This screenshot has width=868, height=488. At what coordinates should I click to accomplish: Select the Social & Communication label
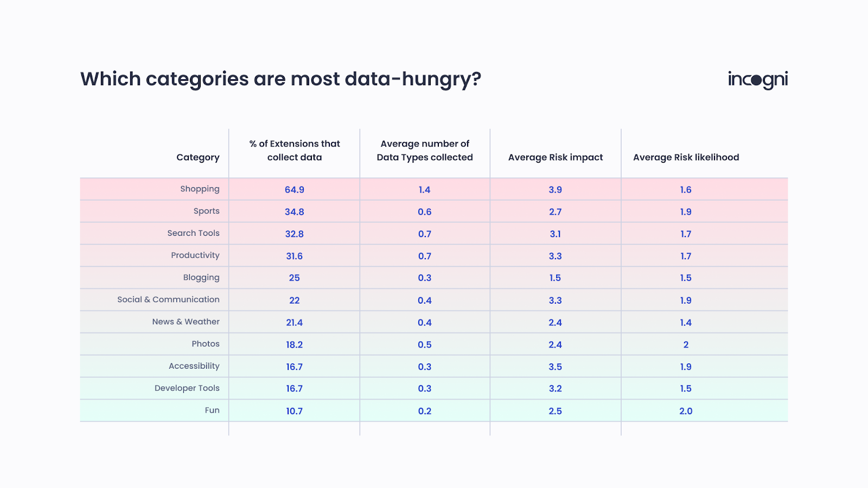click(x=169, y=299)
